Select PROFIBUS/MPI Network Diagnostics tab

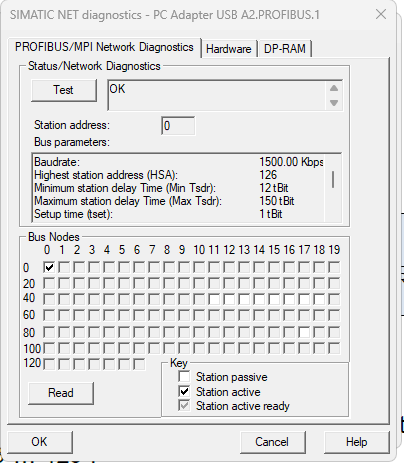click(x=104, y=47)
